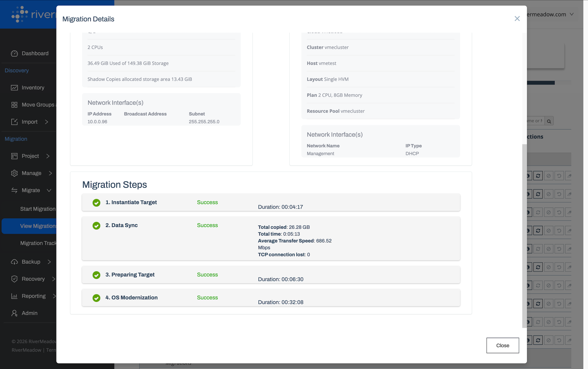Image resolution: width=588 pixels, height=369 pixels.
Task: Collapse the Migrate submenu chevron
Action: click(49, 191)
